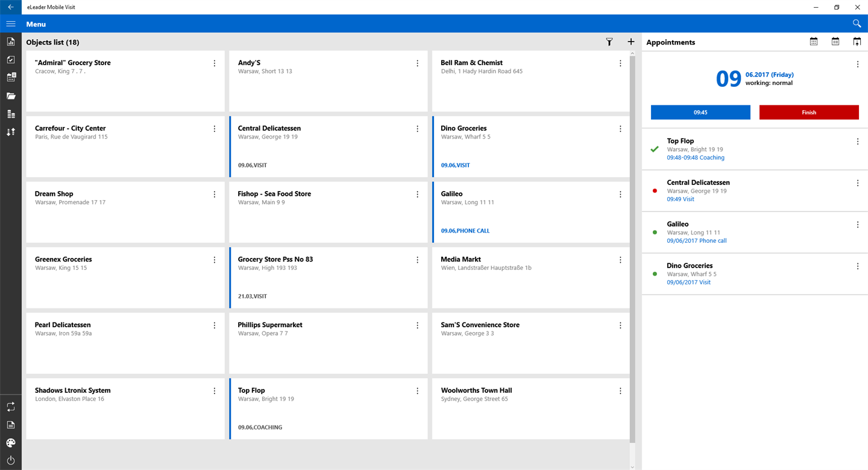Open options for Fishop - Sea Food Store
The image size is (868, 470).
click(x=418, y=195)
